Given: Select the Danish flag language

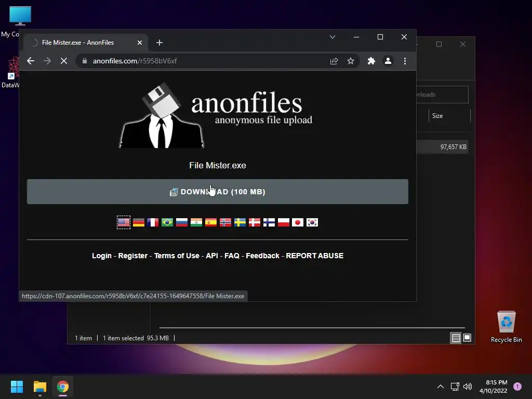Looking at the screenshot, I should click(255, 222).
